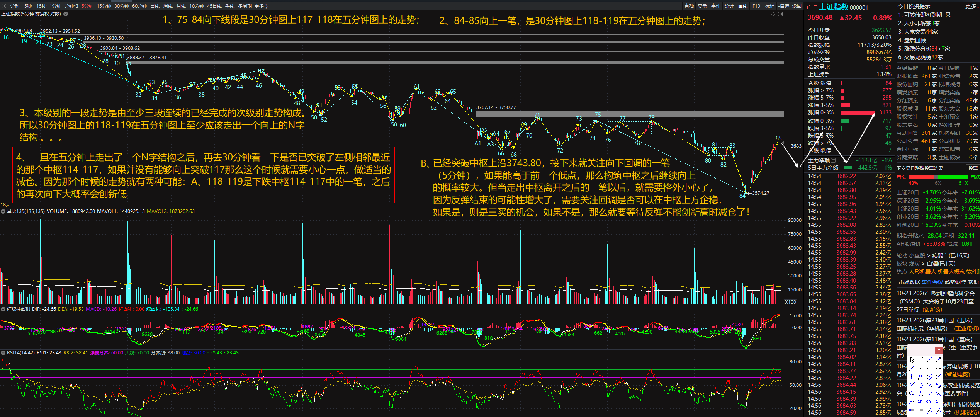This screenshot has width=980, height=417.
Task: Select the pointer tool in drawing palette
Action: click(x=912, y=359)
